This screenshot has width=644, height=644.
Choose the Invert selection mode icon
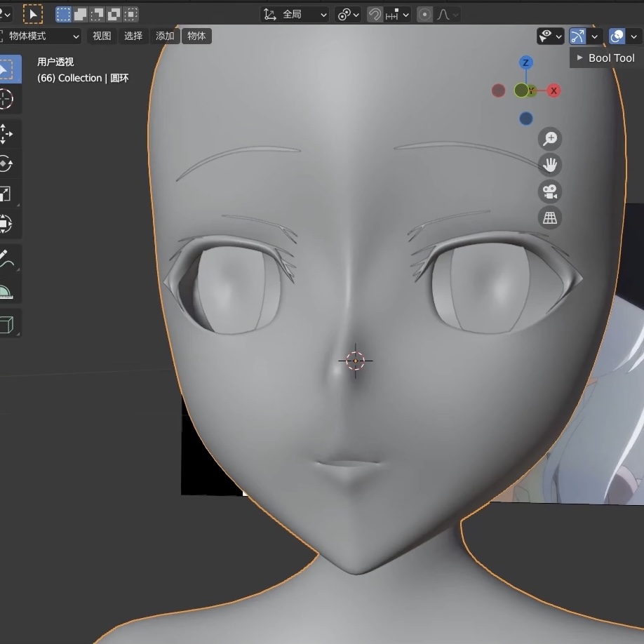coord(114,14)
